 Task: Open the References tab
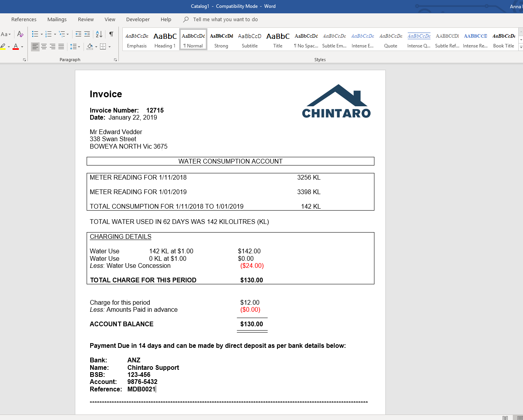[24, 19]
